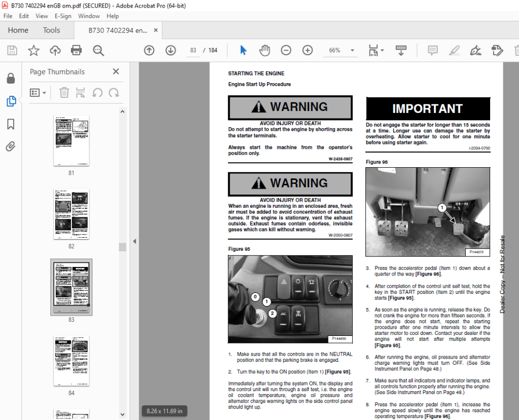Delete selected page with trash icon
The height and width of the screenshot is (420, 519).
64,93
